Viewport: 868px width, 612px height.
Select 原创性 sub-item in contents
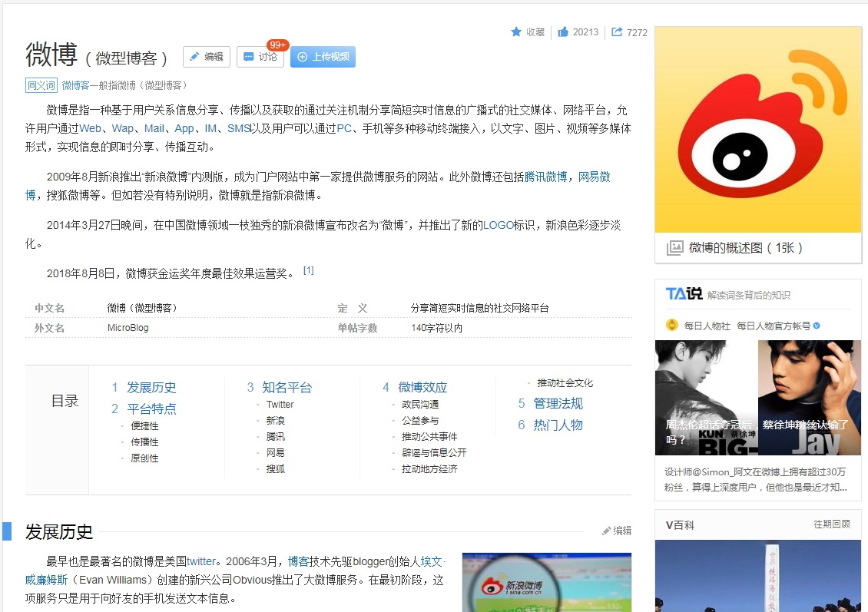click(x=144, y=458)
